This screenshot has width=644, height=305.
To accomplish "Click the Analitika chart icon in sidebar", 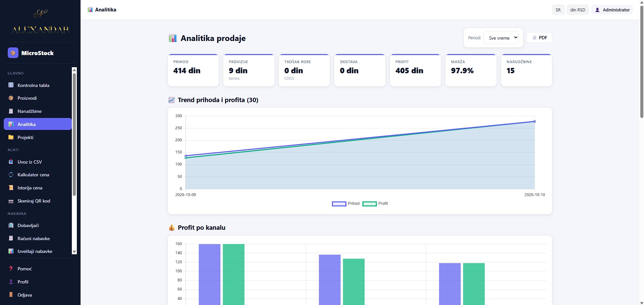I will 11,124.
